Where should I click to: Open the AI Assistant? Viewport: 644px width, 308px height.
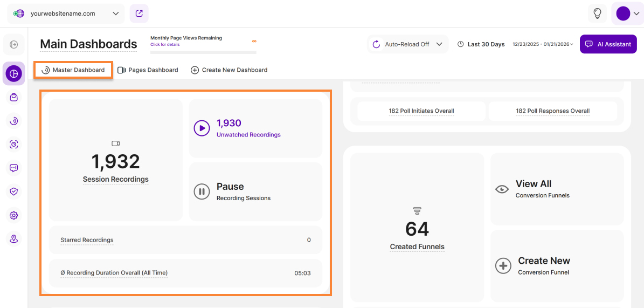[x=608, y=44]
